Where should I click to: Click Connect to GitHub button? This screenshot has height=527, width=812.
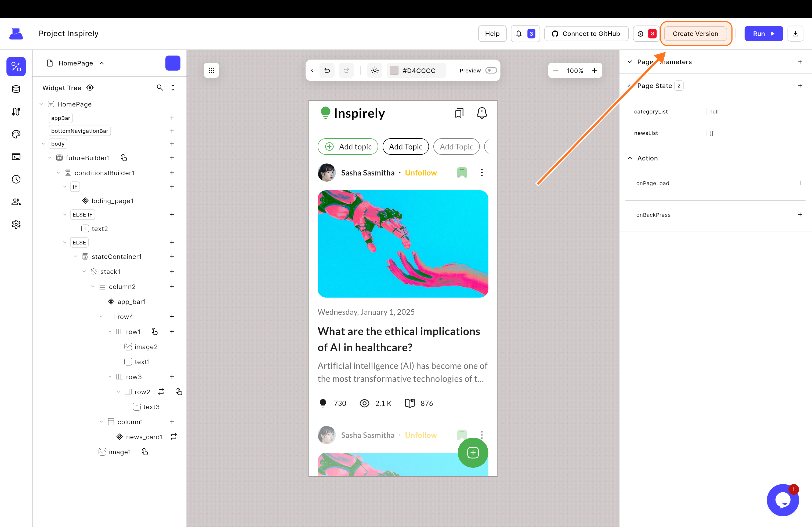tap(586, 34)
